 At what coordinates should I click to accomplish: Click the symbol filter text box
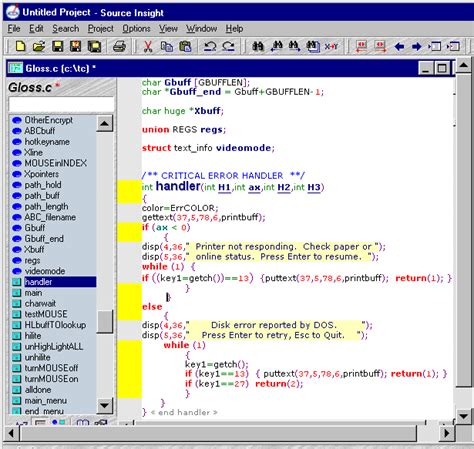pyautogui.click(x=61, y=104)
